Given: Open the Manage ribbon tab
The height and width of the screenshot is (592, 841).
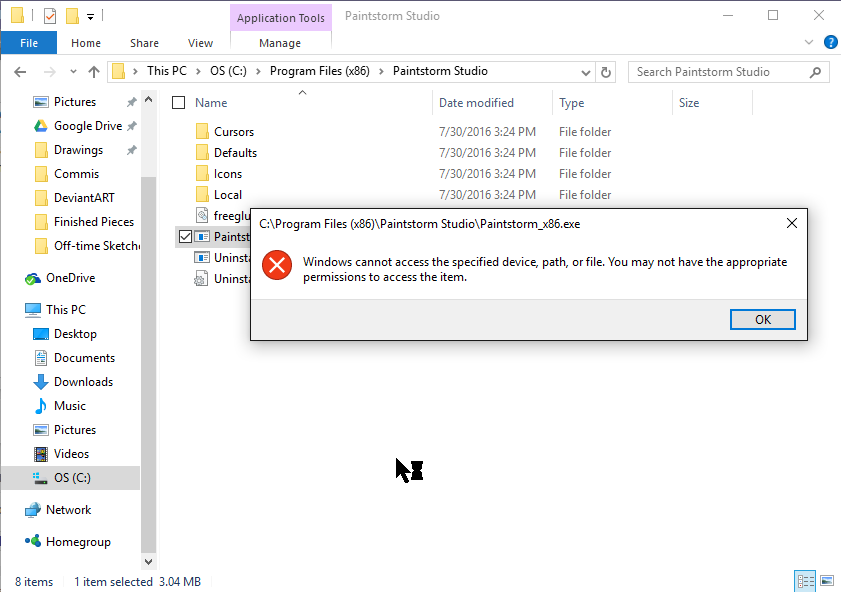Looking at the screenshot, I should [x=280, y=43].
